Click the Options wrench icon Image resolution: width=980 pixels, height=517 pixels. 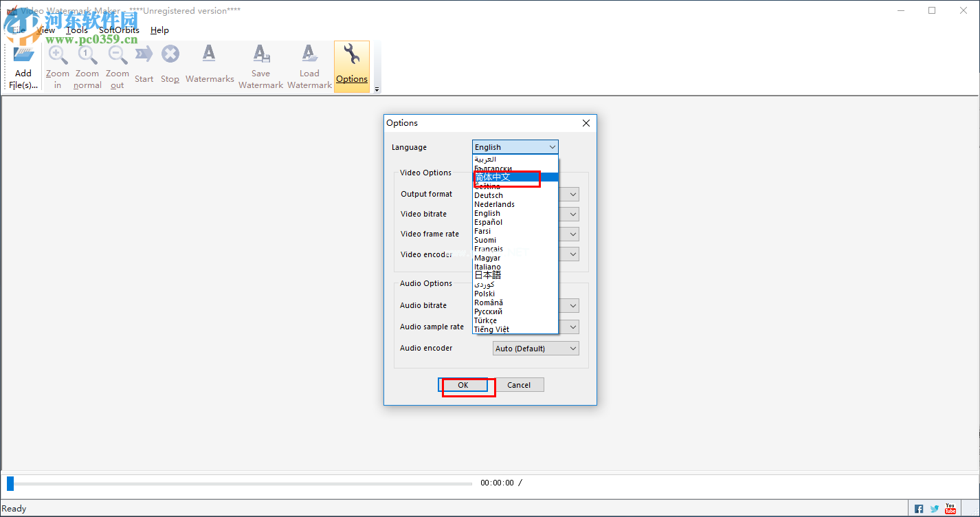(352, 54)
